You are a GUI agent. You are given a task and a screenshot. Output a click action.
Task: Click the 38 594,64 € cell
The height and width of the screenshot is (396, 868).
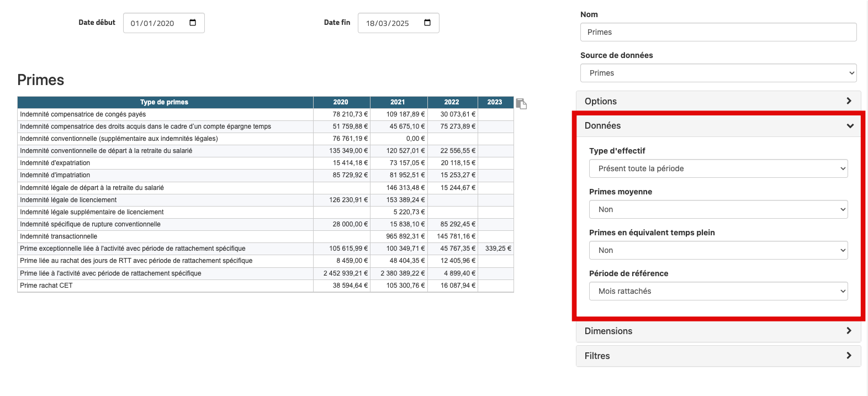tap(341, 286)
